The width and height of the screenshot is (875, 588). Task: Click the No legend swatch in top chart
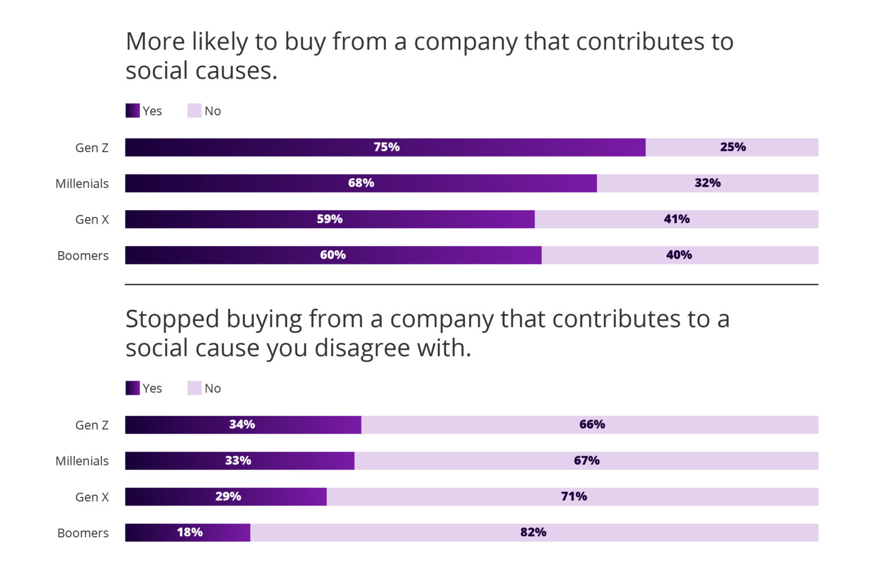[x=194, y=110]
